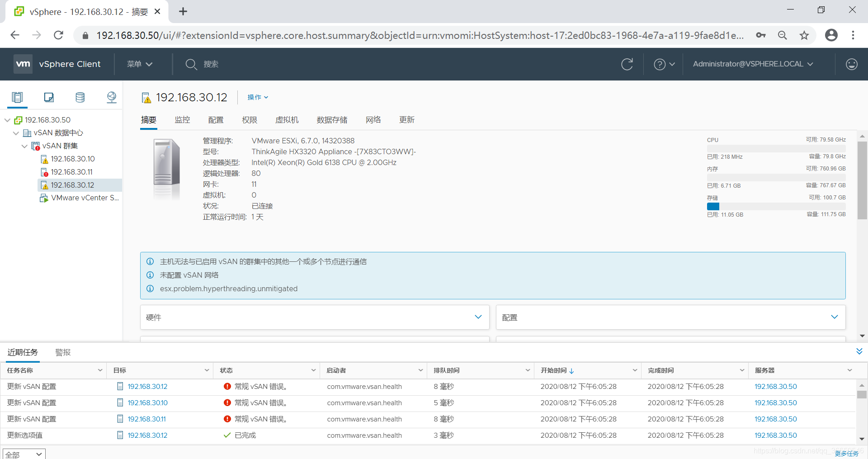The image size is (868, 459).
Task: Open the 状态 column filter arrow
Action: [313, 370]
